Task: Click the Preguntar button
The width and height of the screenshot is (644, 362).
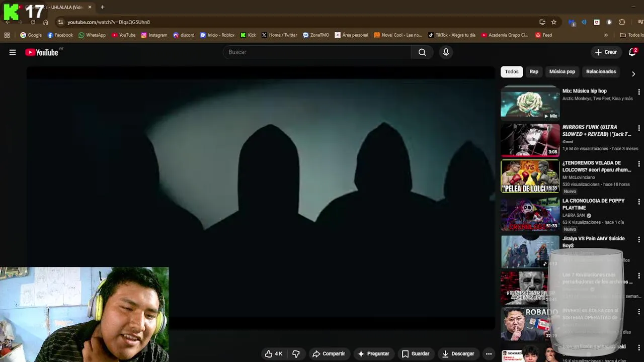Action: point(373,354)
